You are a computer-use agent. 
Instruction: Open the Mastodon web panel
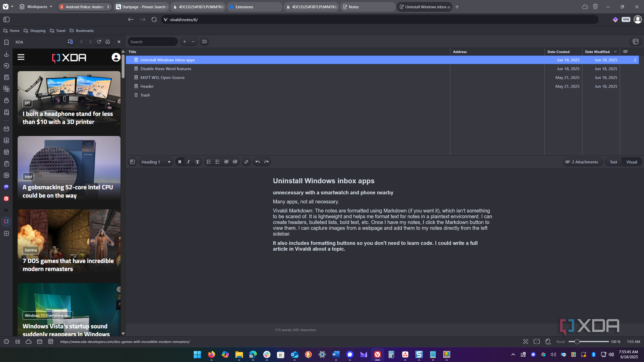(x=6, y=187)
